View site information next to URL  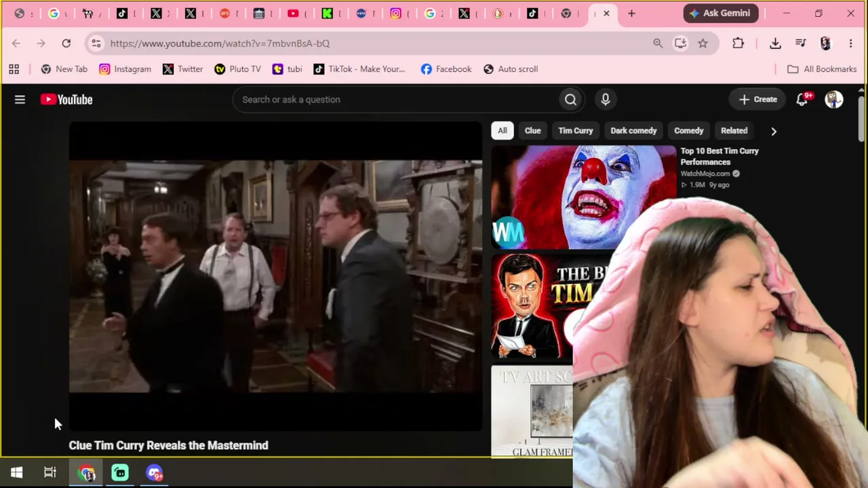(96, 43)
